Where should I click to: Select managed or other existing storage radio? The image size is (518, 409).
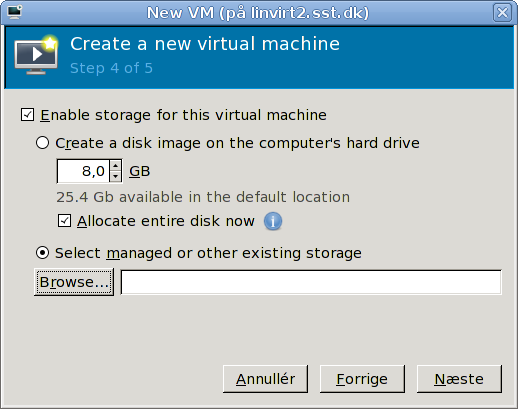pos(43,253)
